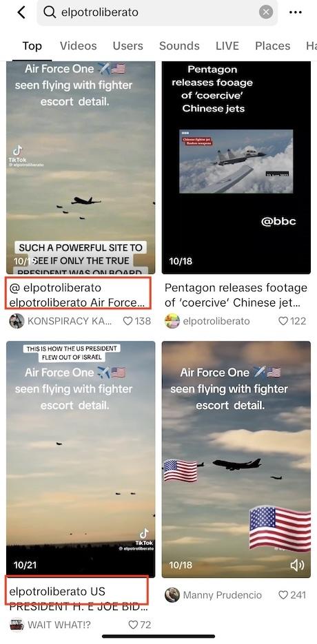Open the Pentagon releases footage caption link
This screenshot has height=644, width=317.
[x=236, y=295]
